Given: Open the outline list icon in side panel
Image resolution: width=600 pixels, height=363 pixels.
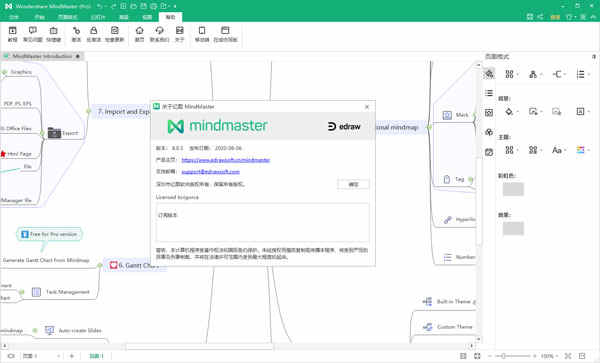Looking at the screenshot, I should point(489,93).
